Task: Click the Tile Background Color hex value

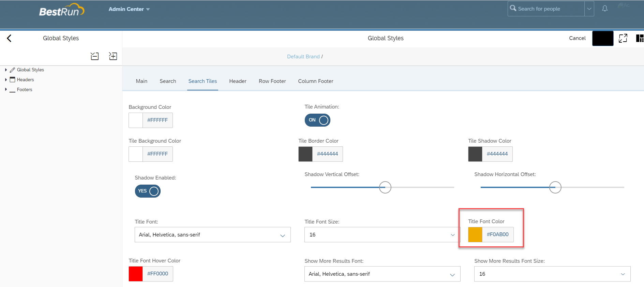Action: pos(158,154)
